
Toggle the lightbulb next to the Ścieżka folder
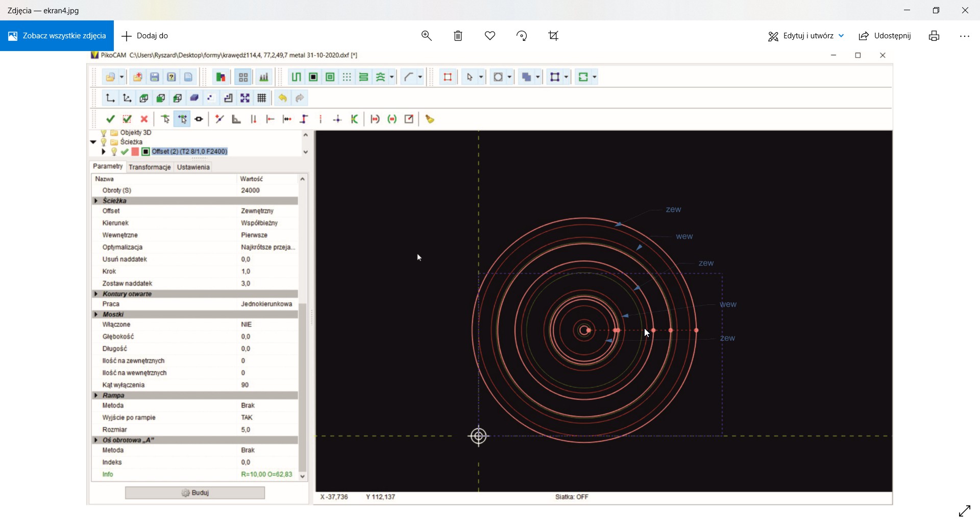point(104,143)
